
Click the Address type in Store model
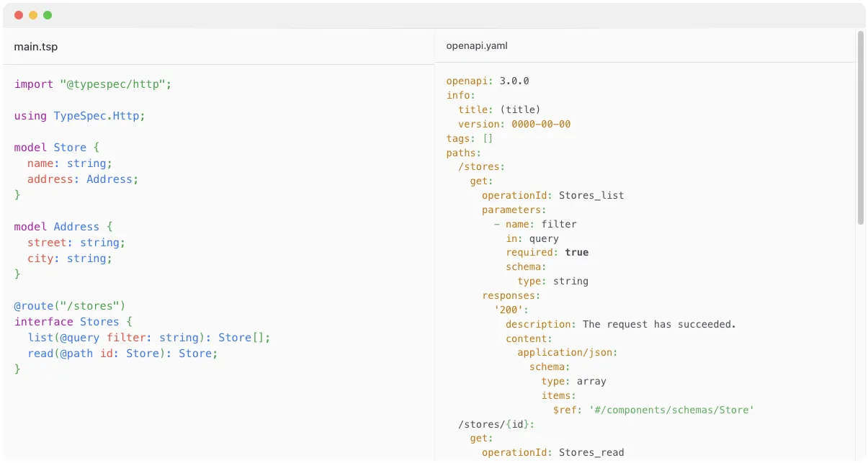tap(112, 179)
